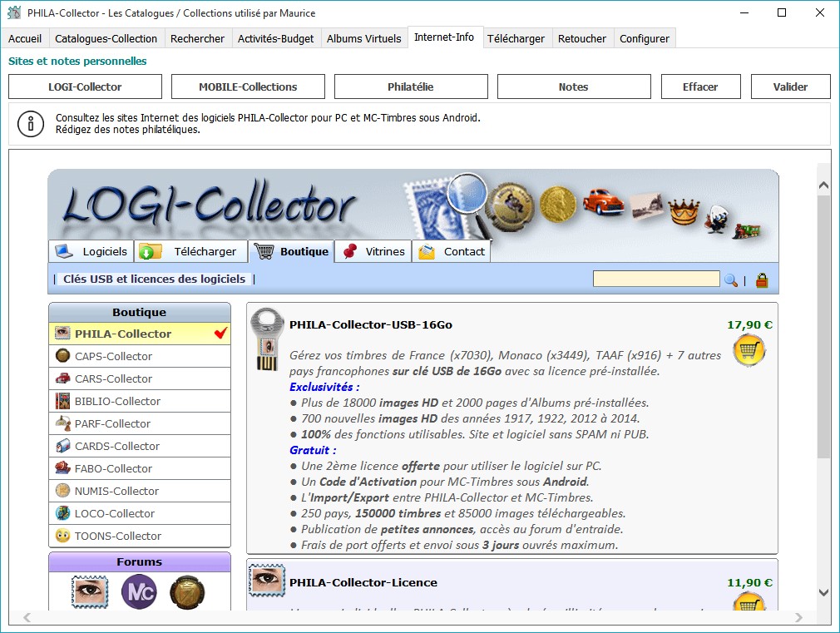Open the eye stamp forum icon
Viewport: 840px width, 633px height.
90,591
